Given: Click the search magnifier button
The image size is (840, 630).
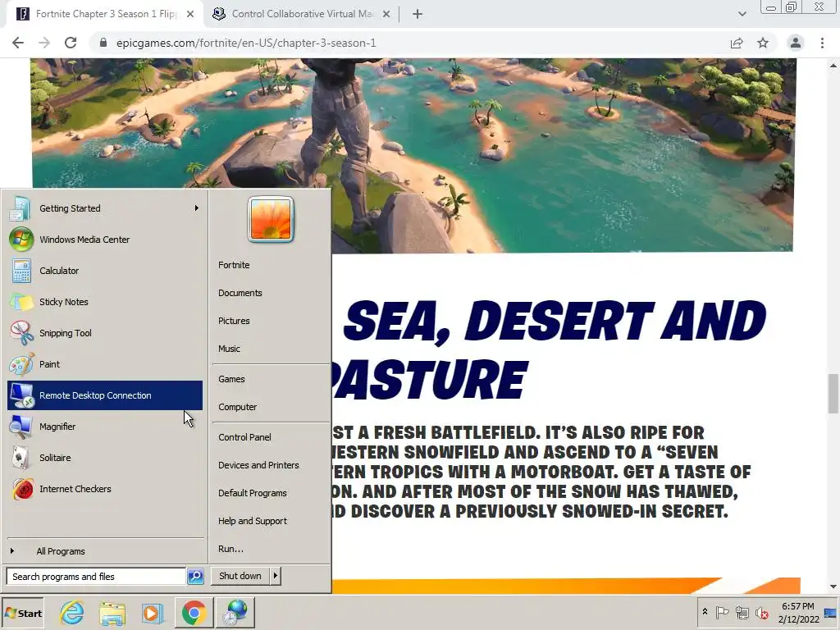Looking at the screenshot, I should pos(195,577).
